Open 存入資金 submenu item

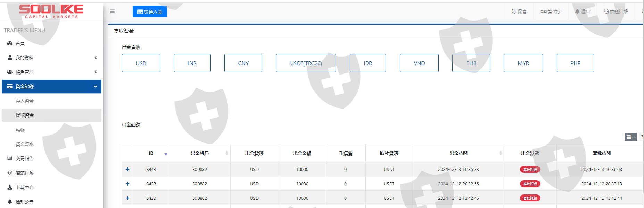pyautogui.click(x=25, y=101)
